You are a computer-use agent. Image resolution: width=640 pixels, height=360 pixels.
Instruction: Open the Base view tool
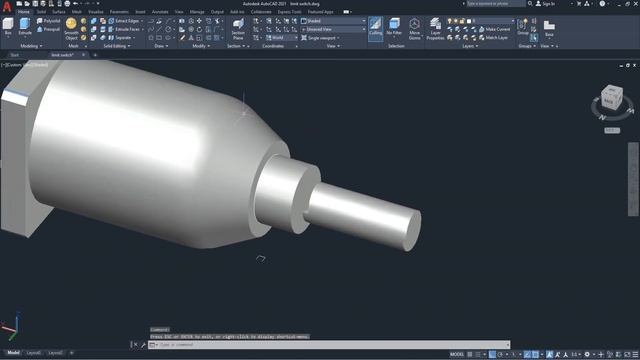coord(549,29)
